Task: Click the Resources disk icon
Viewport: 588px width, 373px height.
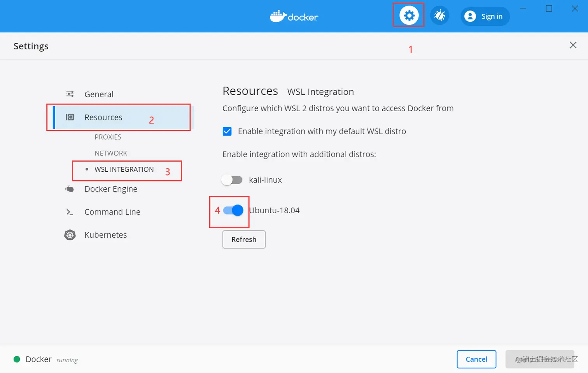Action: point(70,117)
